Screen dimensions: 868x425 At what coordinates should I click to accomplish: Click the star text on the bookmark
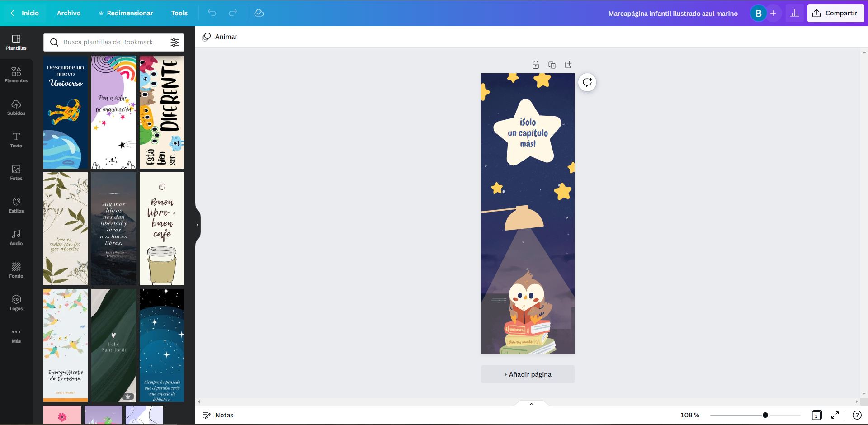point(528,133)
